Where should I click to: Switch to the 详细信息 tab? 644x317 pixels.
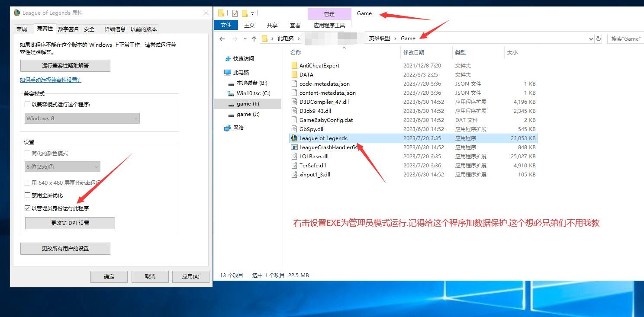(115, 29)
